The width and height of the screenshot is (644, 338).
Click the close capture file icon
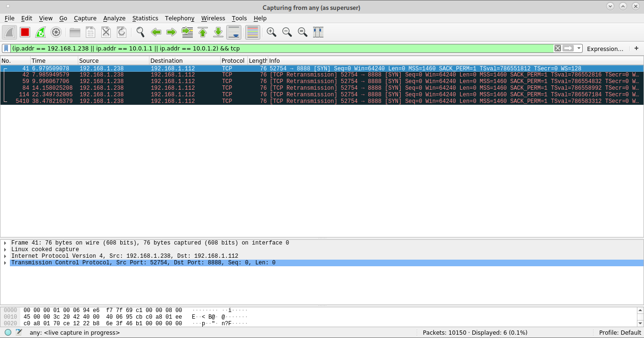pyautogui.click(x=106, y=32)
